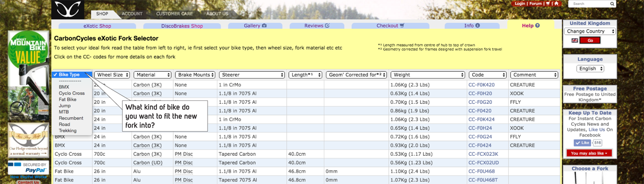Screen dimensions: 644x184
Task: Open fork code CC-F0G24
Action: [480, 137]
